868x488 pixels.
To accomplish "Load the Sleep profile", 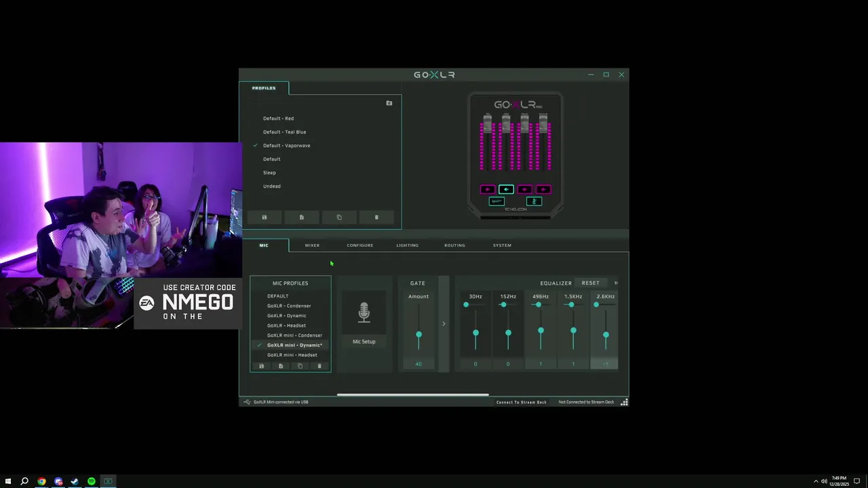I will pos(269,173).
